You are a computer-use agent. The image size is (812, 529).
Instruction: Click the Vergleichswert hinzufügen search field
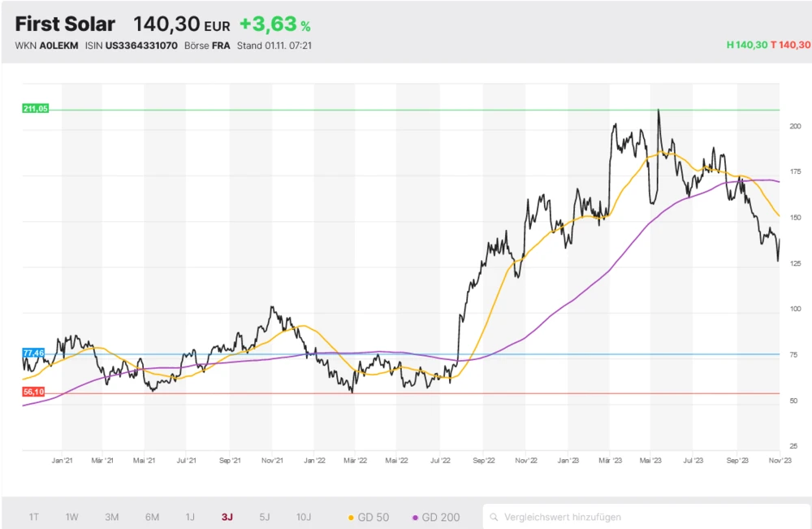click(x=641, y=517)
